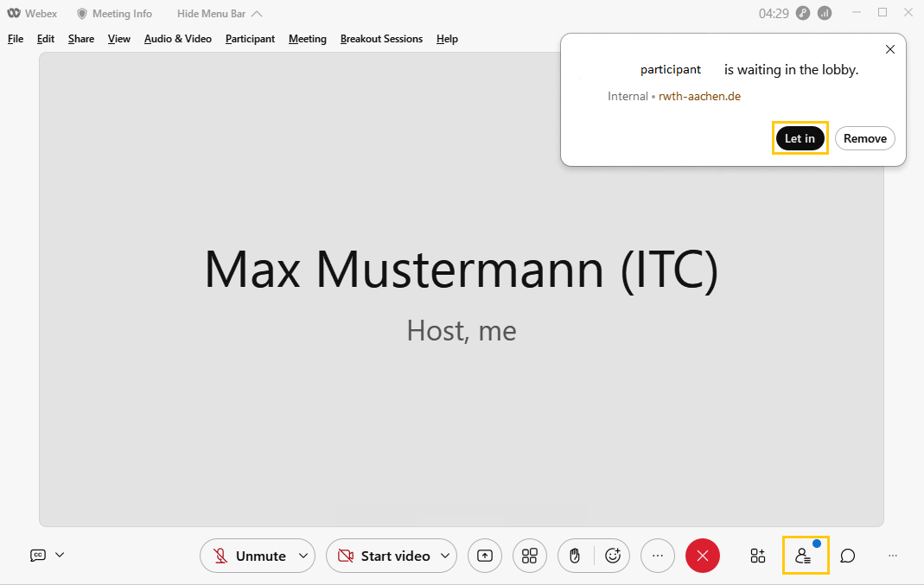Check the network signal statistics icon
This screenshot has height=585, width=924.
pyautogui.click(x=825, y=13)
